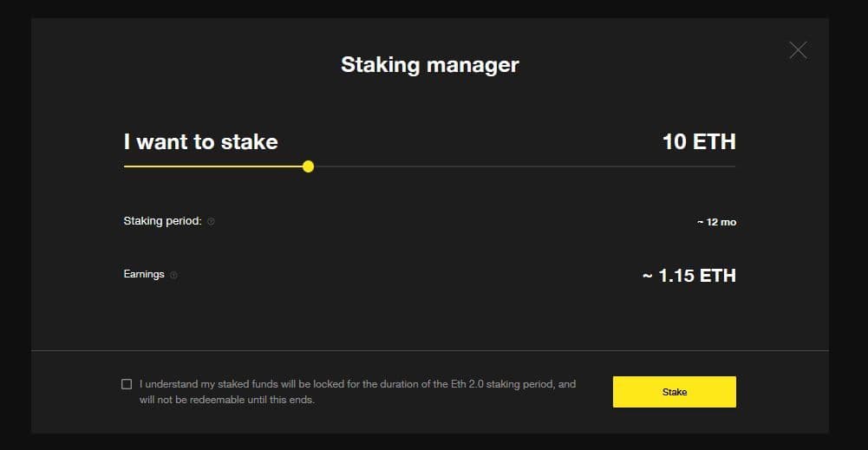Click the Staking manager title

click(430, 65)
